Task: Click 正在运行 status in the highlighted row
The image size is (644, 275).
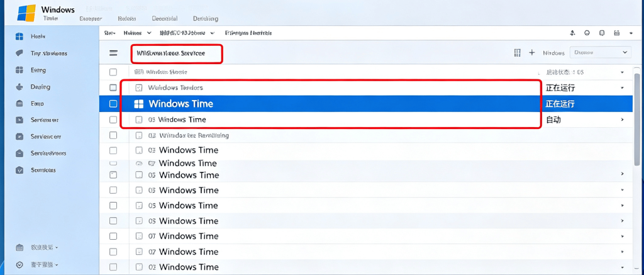Action: coord(560,104)
